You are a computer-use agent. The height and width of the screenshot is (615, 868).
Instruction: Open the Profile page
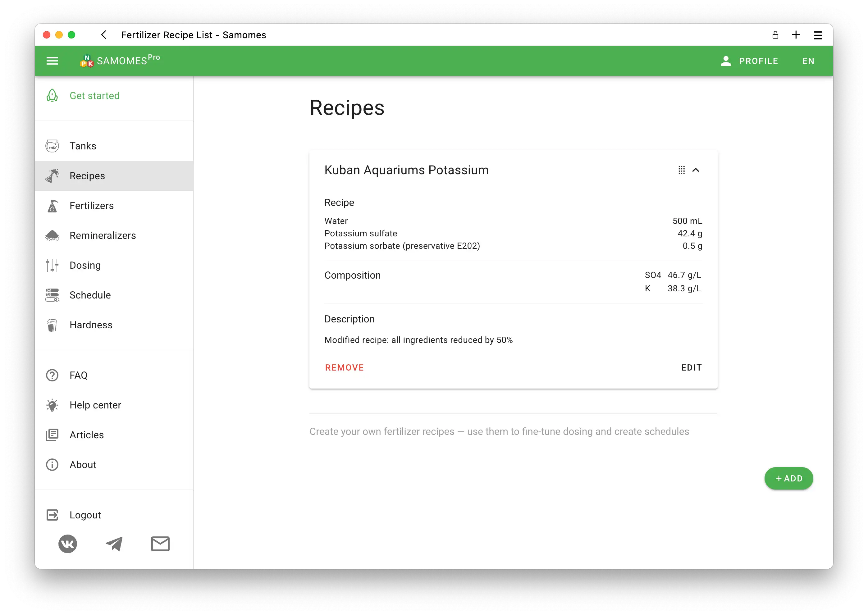pos(749,61)
